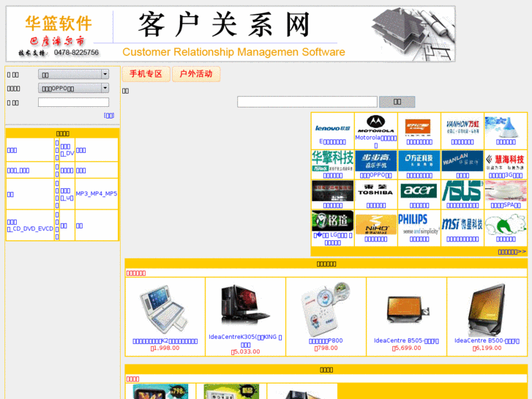Open the NIKO brand logo

pyautogui.click(x=375, y=225)
